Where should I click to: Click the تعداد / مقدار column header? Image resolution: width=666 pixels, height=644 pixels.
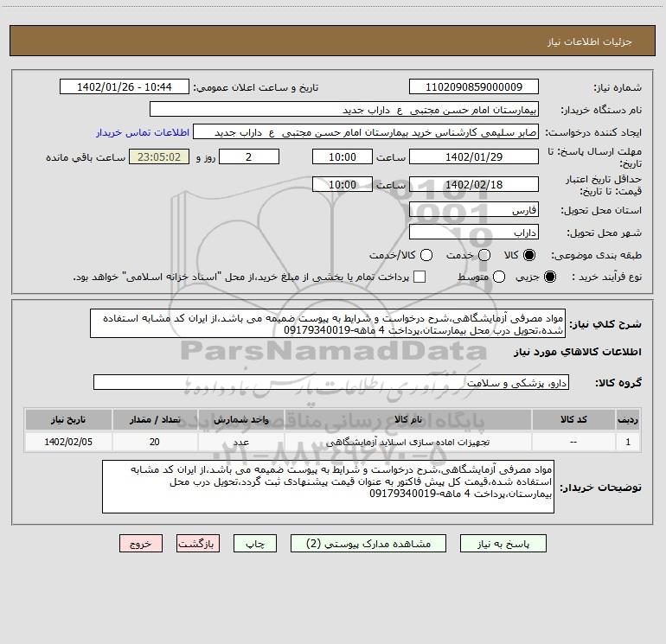[155, 419]
